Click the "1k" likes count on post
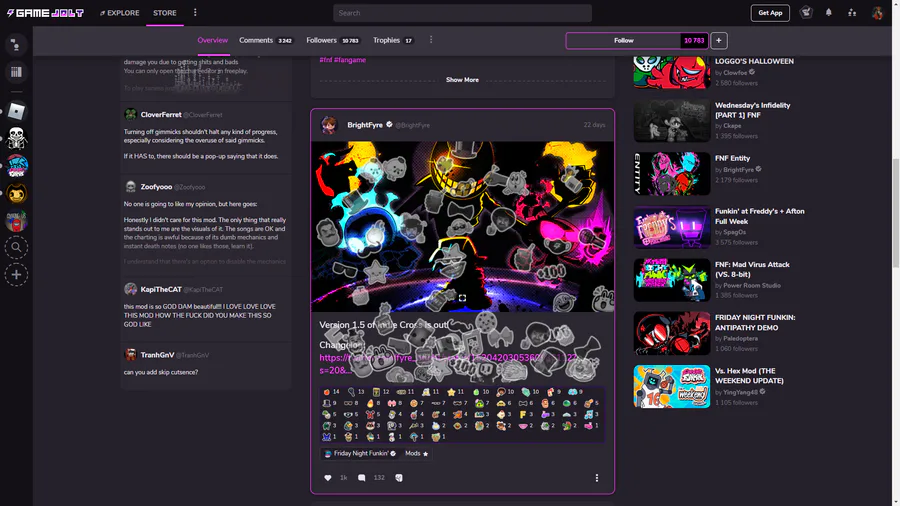900x506 pixels. click(x=343, y=477)
